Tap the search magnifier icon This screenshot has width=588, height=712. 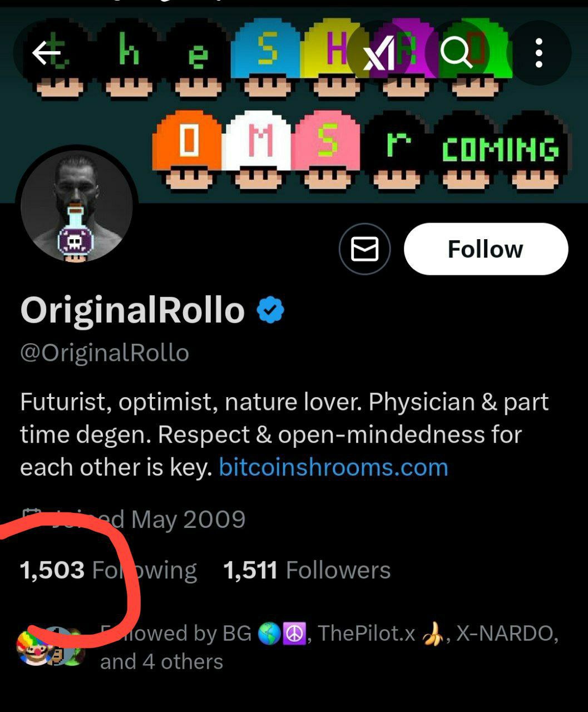click(456, 53)
